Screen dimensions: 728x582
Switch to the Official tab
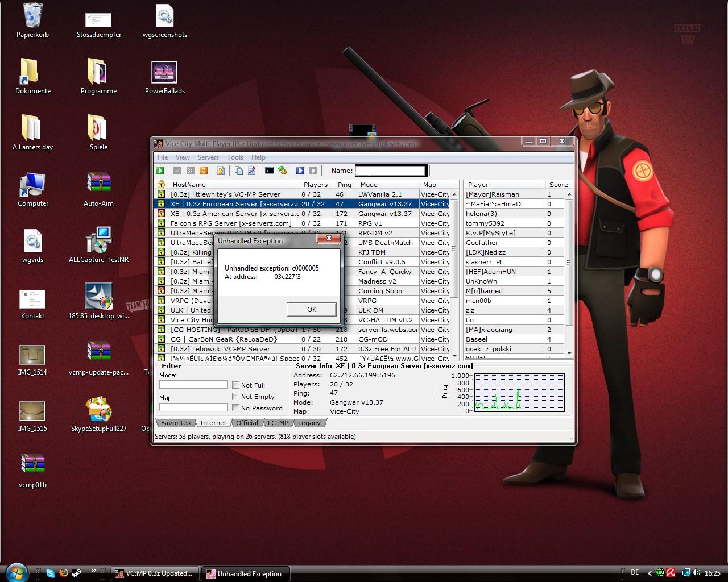247,423
